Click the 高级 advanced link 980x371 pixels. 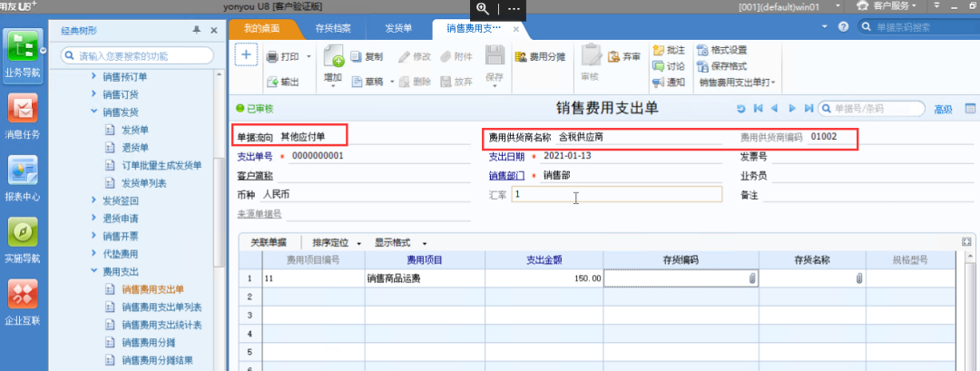pyautogui.click(x=943, y=109)
